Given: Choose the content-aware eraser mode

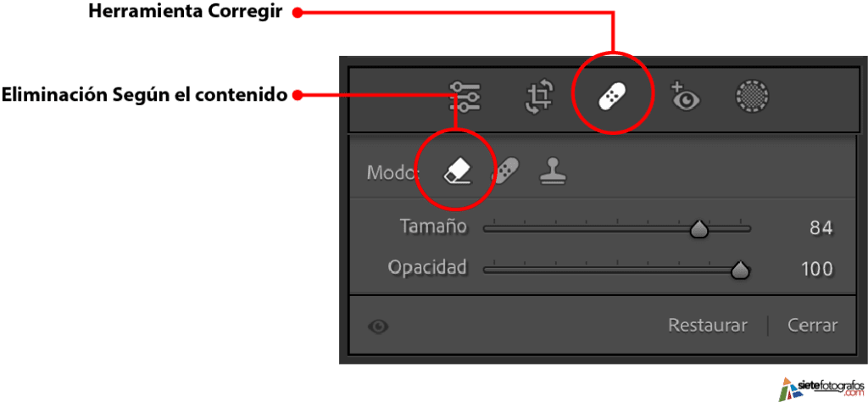Looking at the screenshot, I should point(457,172).
